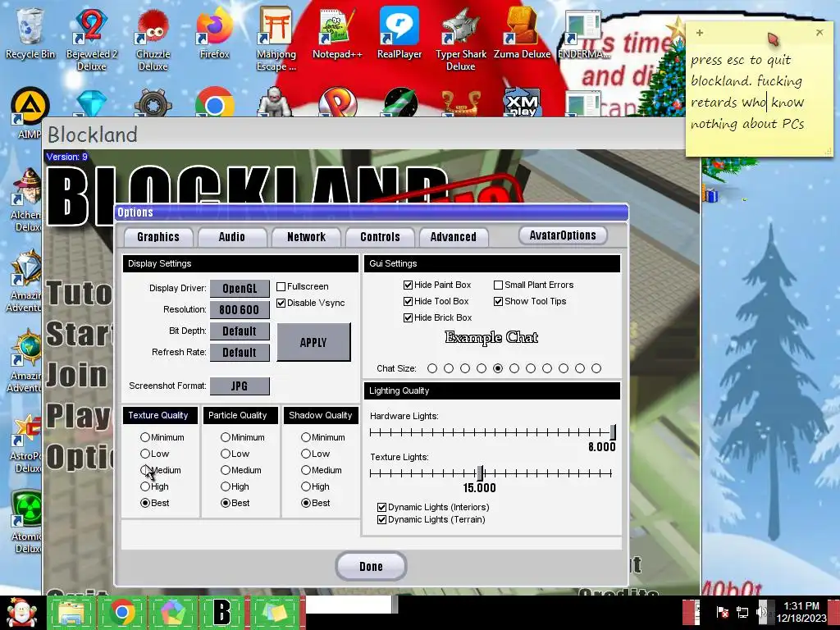840x630 pixels.
Task: Open Sticky Notes taskbar button
Action: tap(274, 613)
